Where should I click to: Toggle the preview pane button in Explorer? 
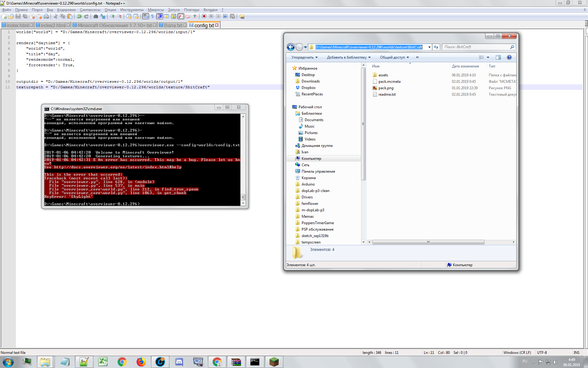(498, 57)
